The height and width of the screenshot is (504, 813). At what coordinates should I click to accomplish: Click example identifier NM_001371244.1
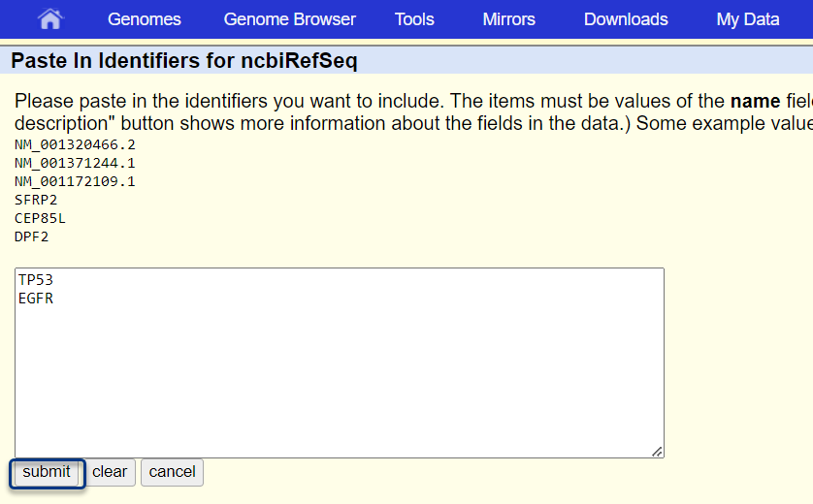point(75,163)
